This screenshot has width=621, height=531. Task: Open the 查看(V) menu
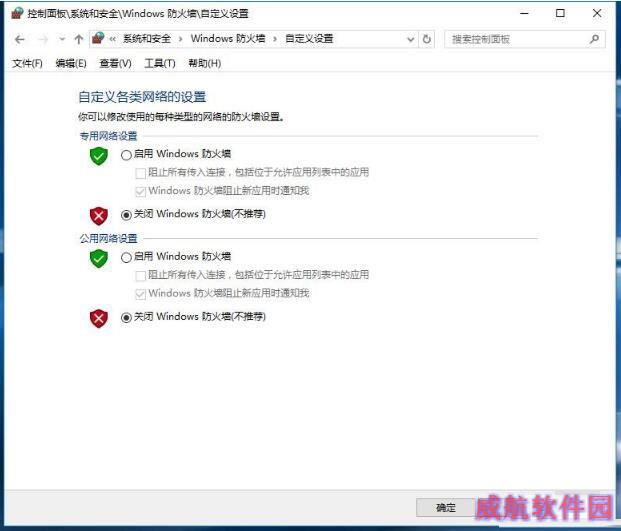(115, 63)
